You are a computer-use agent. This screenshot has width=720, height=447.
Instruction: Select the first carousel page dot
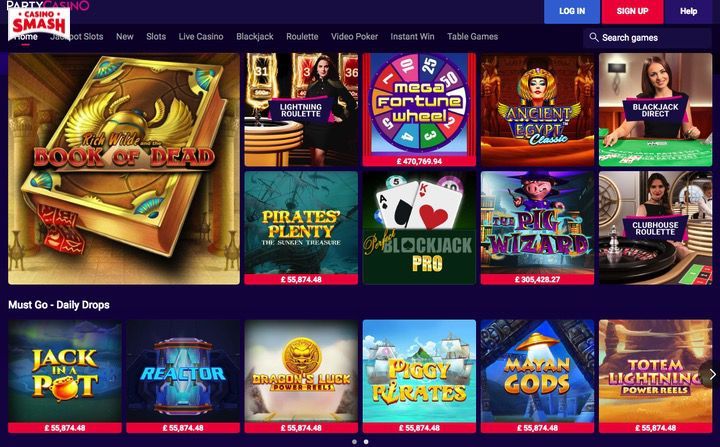coord(354,441)
